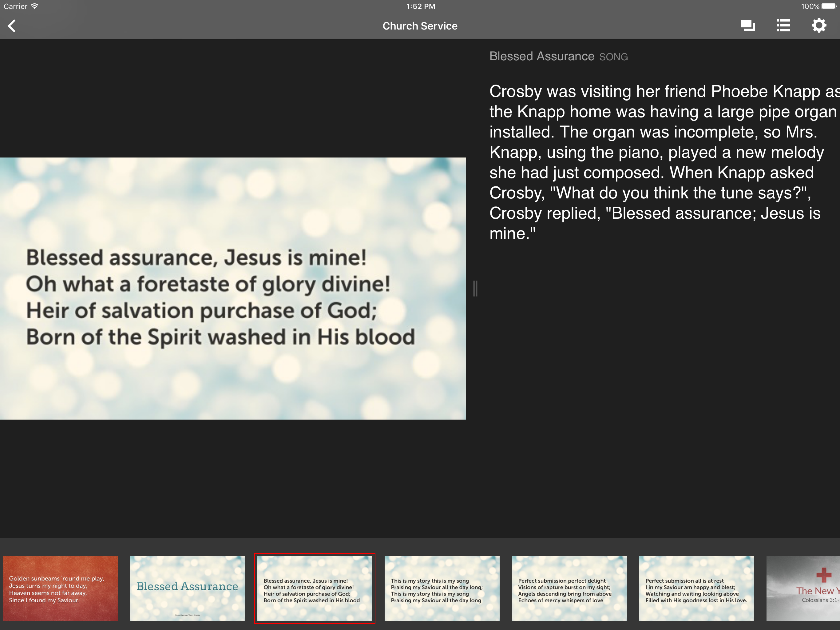Tap the large slide preview
Screen dimensions: 840x630
point(233,289)
